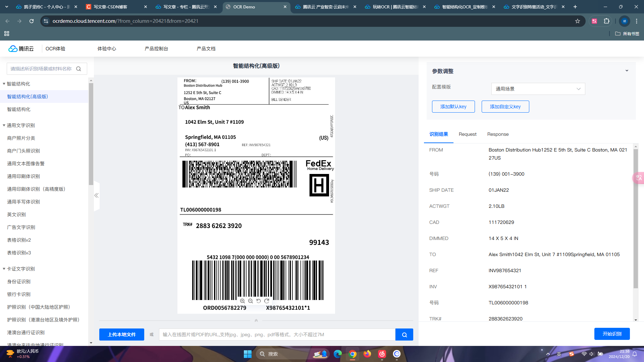Zoom out on the label image

(251, 301)
